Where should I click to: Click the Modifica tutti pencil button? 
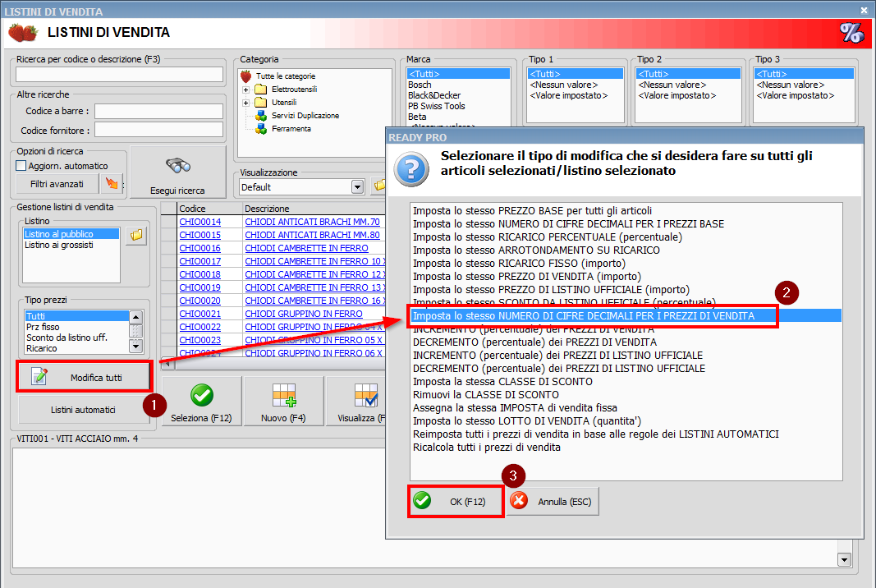(x=85, y=377)
